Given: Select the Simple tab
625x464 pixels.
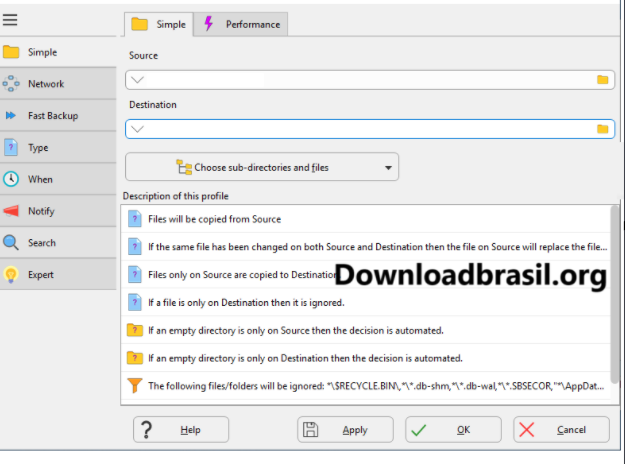Looking at the screenshot, I should point(159,24).
